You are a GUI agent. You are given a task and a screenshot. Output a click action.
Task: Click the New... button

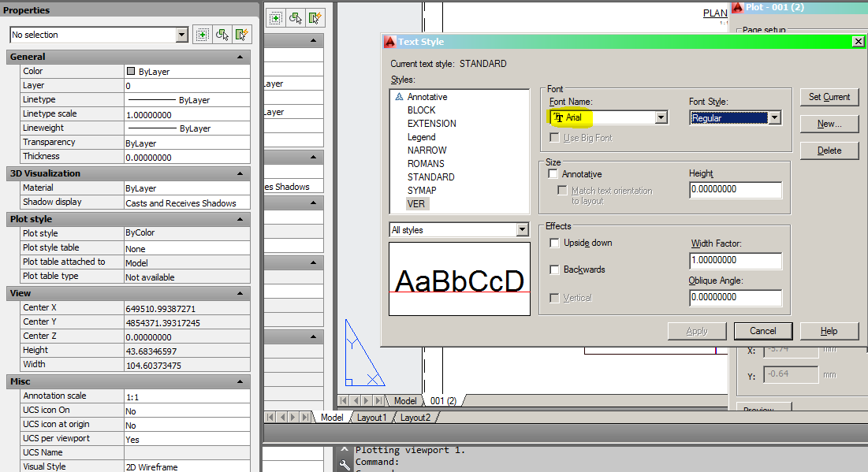click(829, 124)
